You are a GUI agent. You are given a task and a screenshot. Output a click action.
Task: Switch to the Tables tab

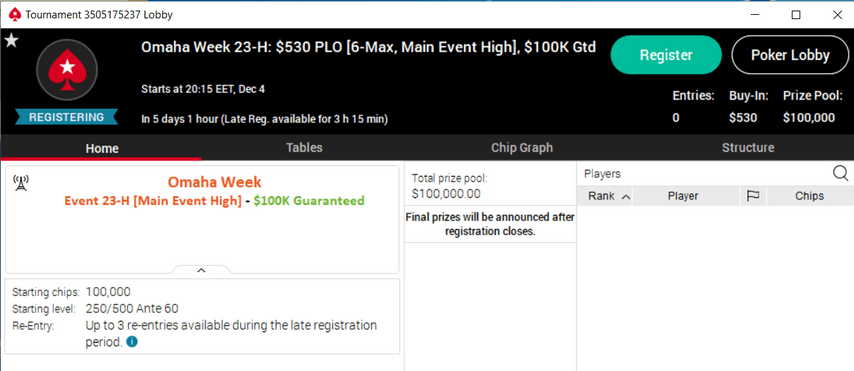[304, 148]
